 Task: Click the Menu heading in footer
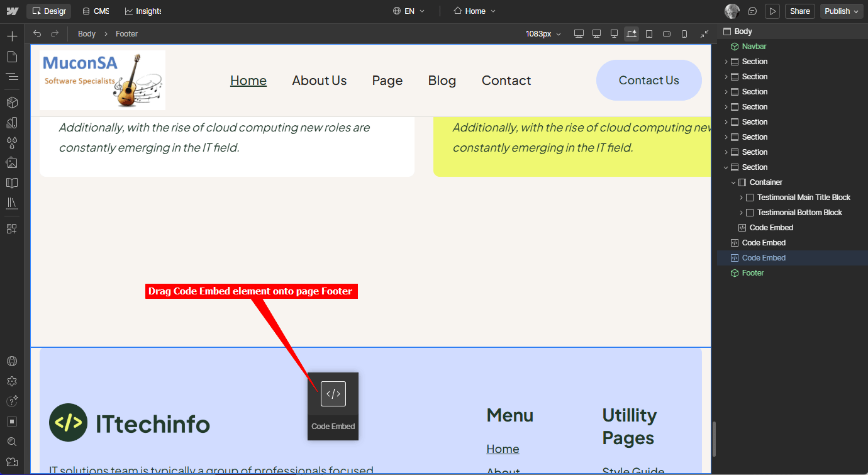510,415
